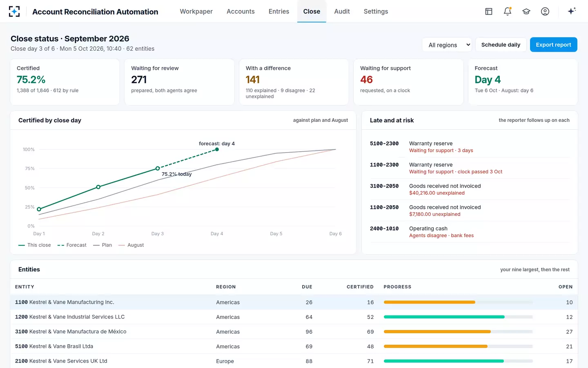Click the Account Reconciliation Automation logo icon
The height and width of the screenshot is (368, 588).
pos(14,11)
